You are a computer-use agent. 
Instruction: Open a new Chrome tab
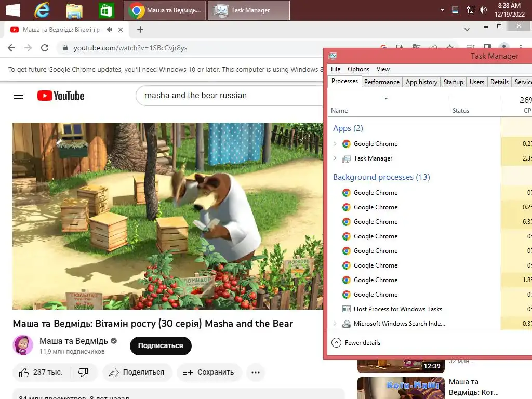140,30
